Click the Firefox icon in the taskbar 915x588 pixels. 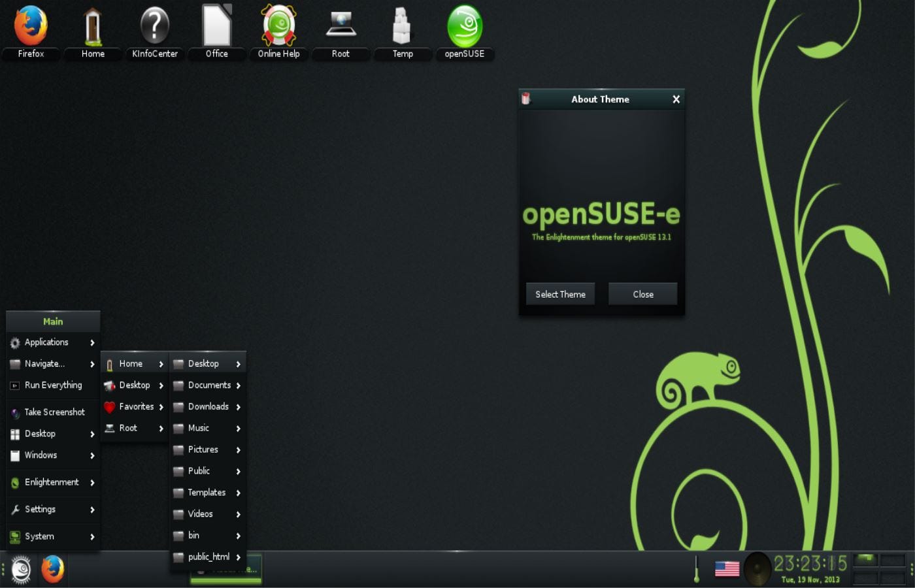click(x=53, y=569)
